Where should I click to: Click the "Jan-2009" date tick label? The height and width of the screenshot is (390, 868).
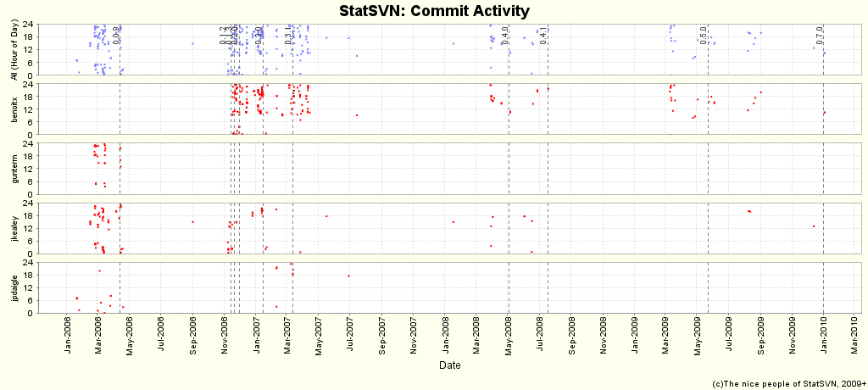pos(634,337)
